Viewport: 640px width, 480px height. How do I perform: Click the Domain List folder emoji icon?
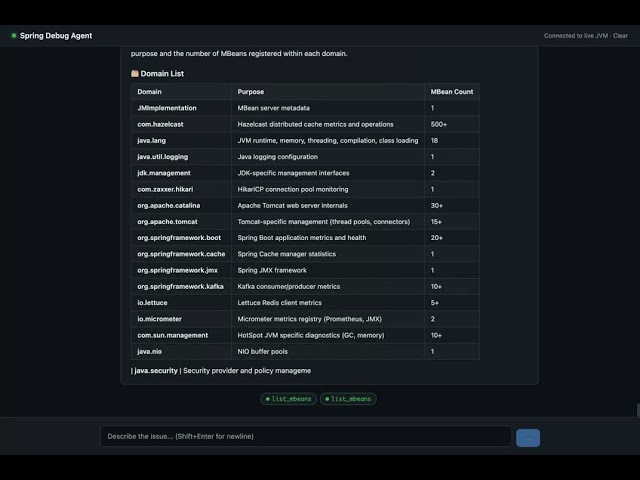pos(135,73)
